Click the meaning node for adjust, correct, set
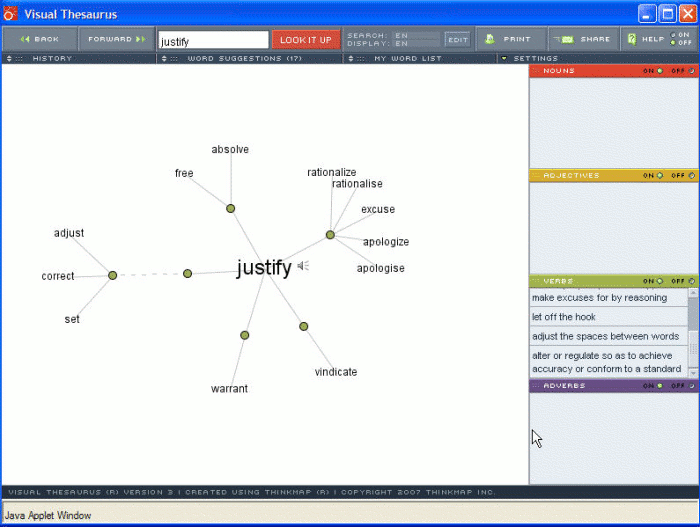Viewport: 700px width, 527px height. pyautogui.click(x=112, y=276)
